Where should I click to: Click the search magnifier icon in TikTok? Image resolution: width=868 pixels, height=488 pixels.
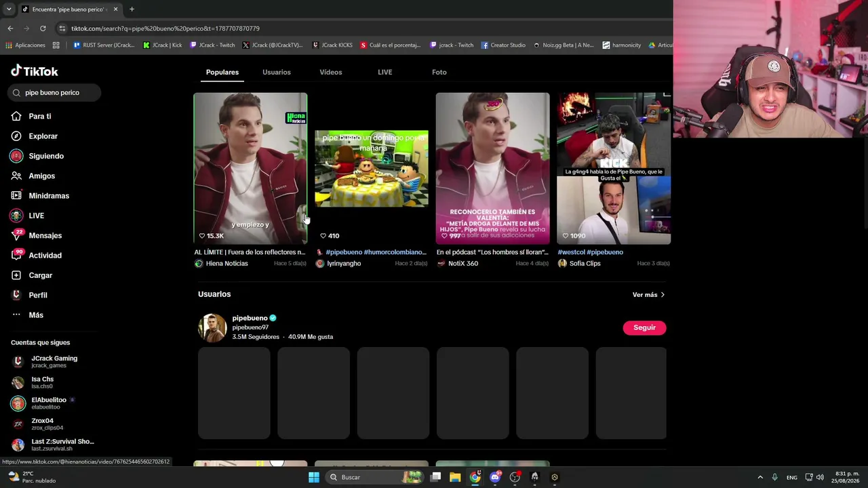point(16,93)
